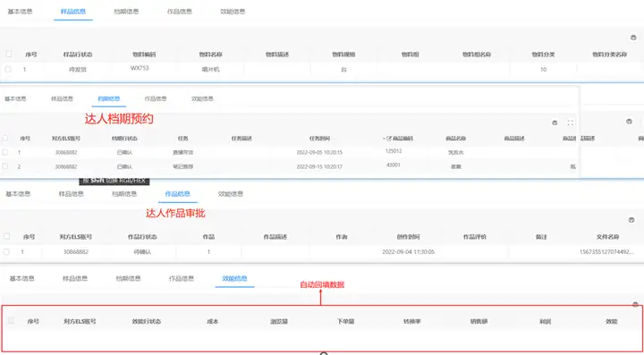Switch to 效能信息 tab in the sample table panel
Viewport: 644px width, 355px height.
click(233, 12)
